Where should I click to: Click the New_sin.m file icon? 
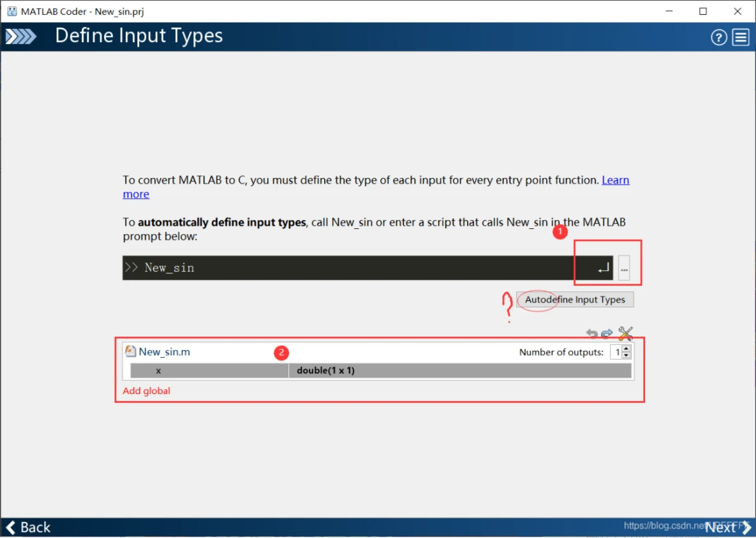[x=130, y=351]
